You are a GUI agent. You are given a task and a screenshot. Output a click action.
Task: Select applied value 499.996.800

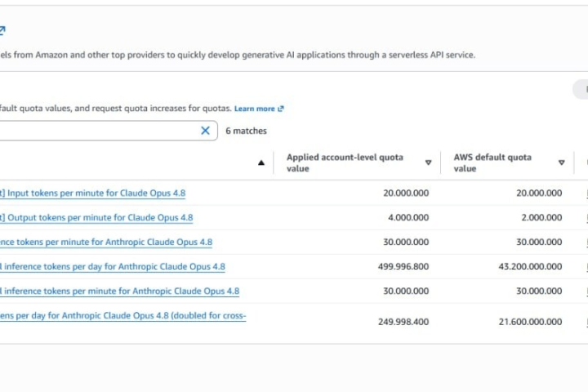[x=403, y=266]
